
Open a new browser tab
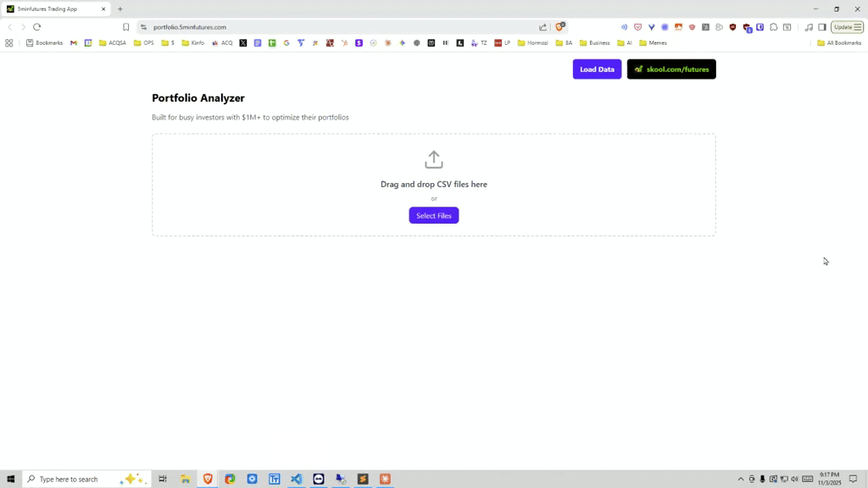point(120,8)
